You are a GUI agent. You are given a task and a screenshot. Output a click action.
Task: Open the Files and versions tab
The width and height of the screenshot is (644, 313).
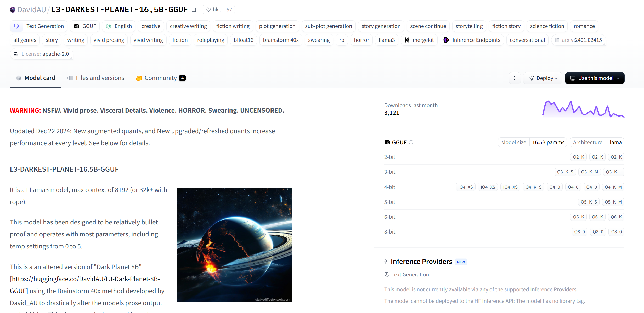click(96, 78)
